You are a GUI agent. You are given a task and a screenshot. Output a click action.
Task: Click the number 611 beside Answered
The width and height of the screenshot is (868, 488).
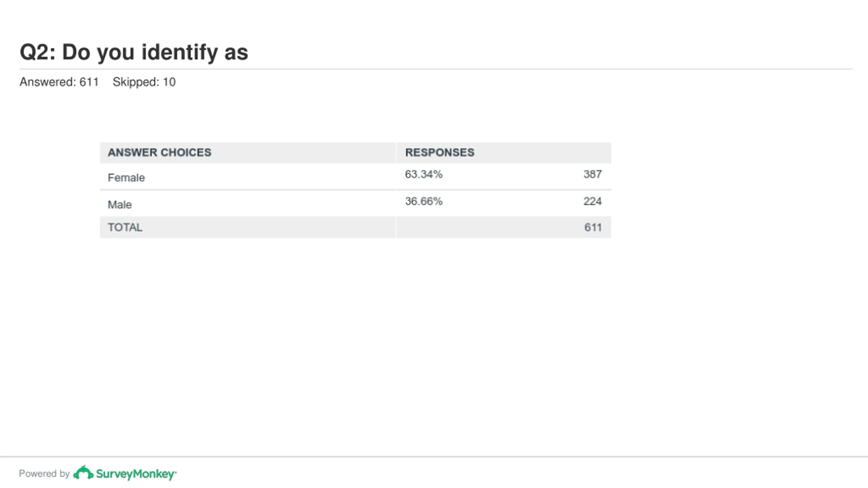click(x=89, y=82)
